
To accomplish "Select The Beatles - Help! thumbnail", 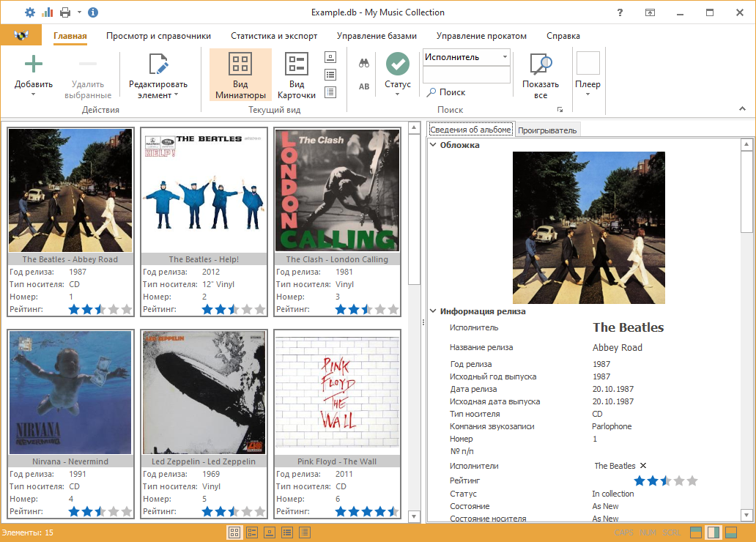I will click(204, 190).
